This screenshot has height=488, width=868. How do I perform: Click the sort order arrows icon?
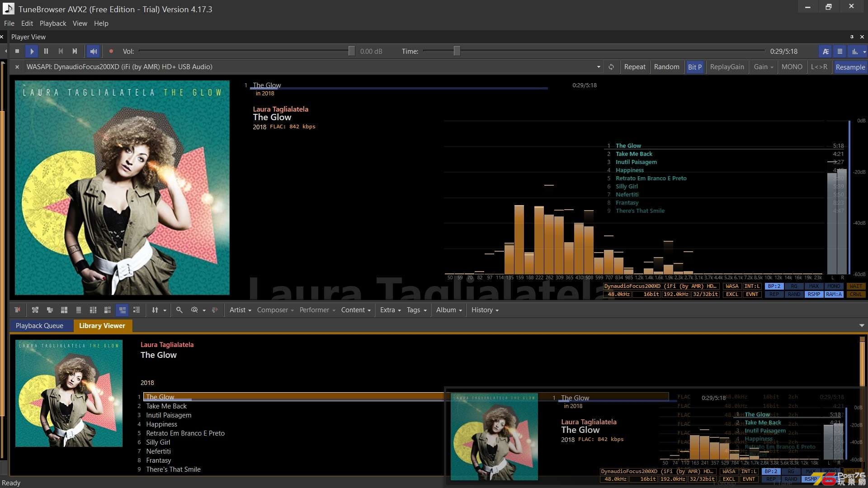pyautogui.click(x=155, y=310)
